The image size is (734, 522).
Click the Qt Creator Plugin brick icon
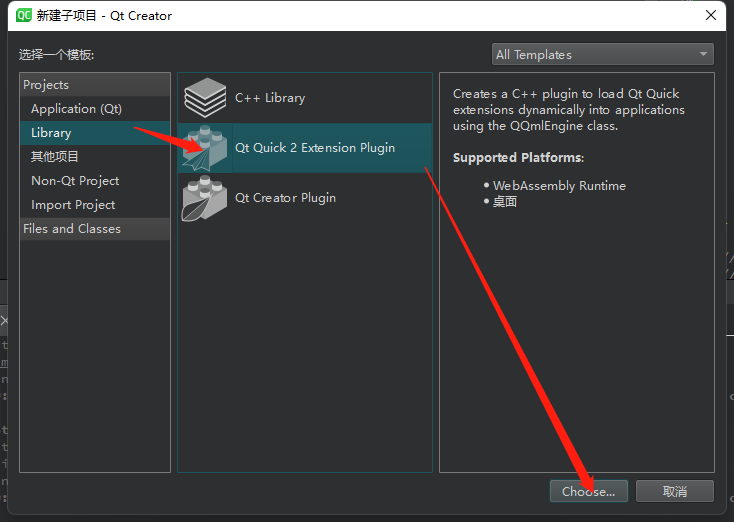point(205,198)
